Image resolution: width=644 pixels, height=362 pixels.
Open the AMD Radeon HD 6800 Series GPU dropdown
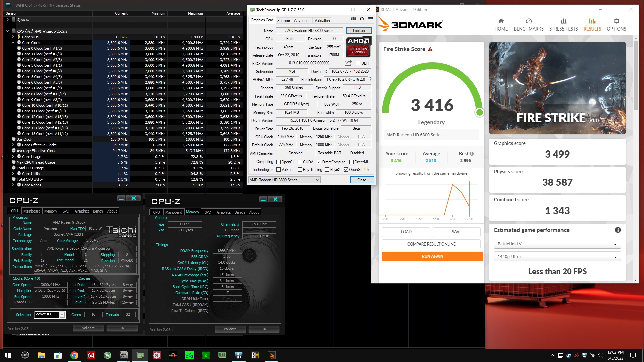tap(284, 180)
